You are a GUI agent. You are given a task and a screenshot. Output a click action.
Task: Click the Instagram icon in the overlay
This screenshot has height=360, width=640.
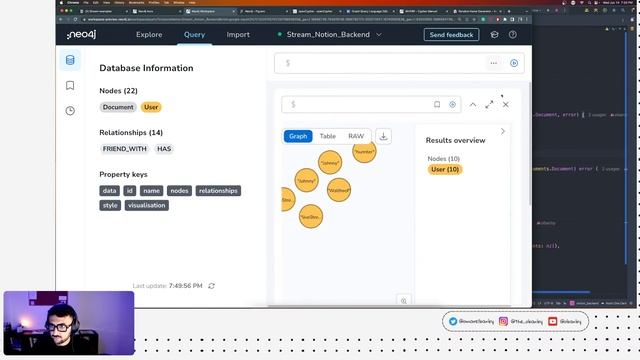pyautogui.click(x=503, y=322)
